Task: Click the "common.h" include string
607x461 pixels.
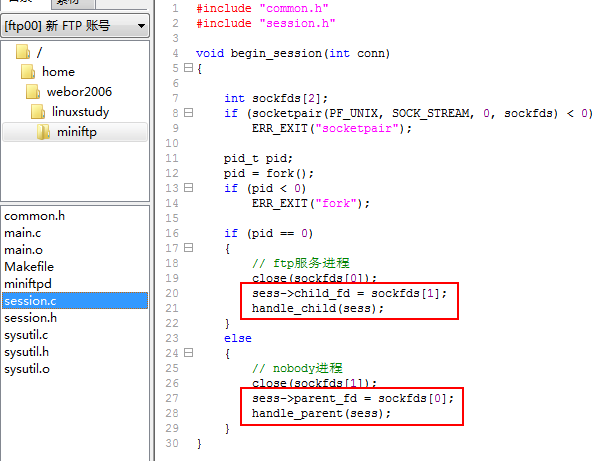Action: tap(294, 8)
